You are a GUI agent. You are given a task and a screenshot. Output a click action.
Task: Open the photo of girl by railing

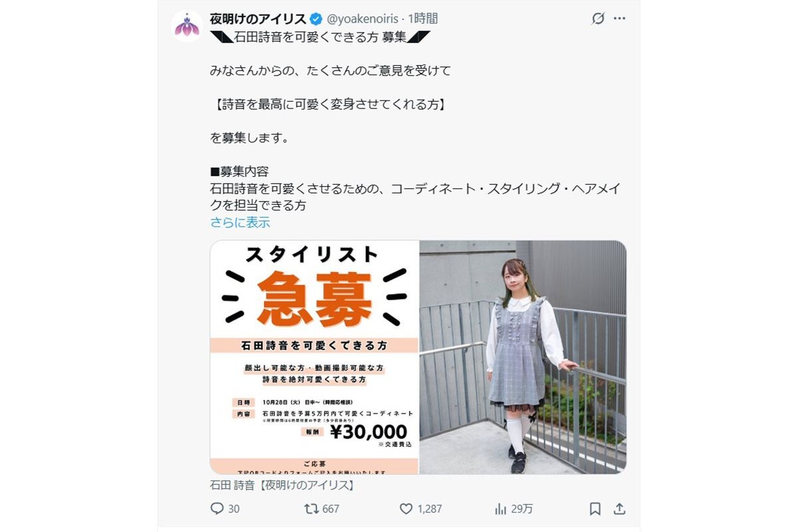click(523, 357)
